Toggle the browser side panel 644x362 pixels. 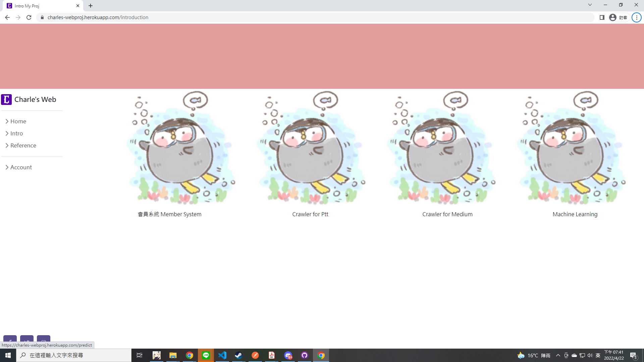point(602,17)
